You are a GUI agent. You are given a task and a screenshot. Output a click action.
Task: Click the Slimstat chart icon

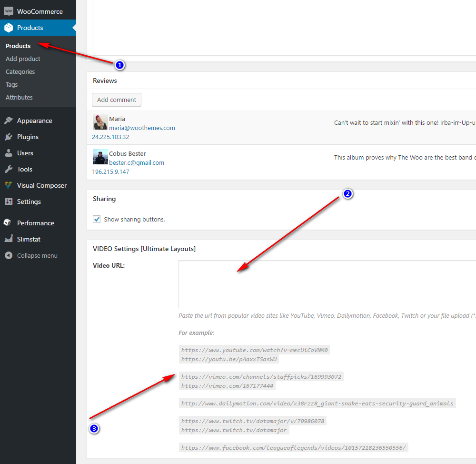(9, 239)
